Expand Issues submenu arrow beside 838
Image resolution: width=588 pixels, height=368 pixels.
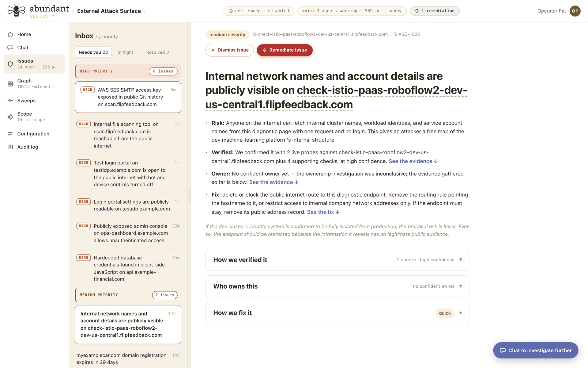(x=54, y=67)
